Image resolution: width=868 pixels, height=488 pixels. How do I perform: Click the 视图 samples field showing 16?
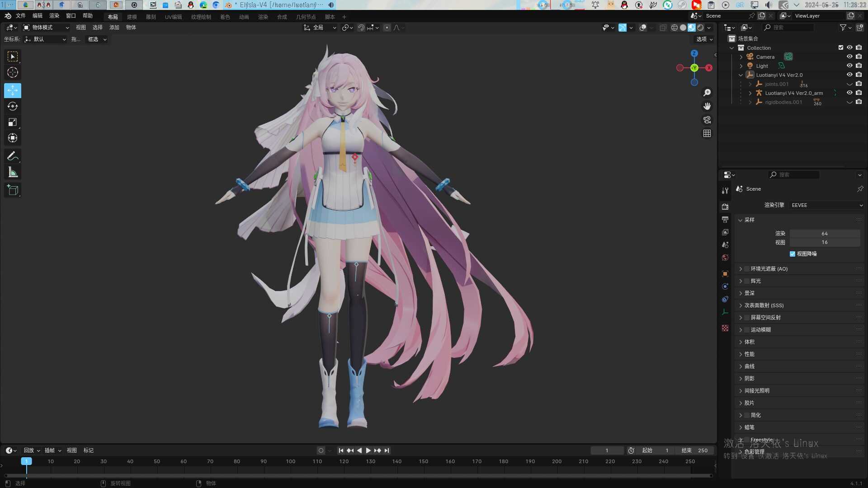coord(825,242)
